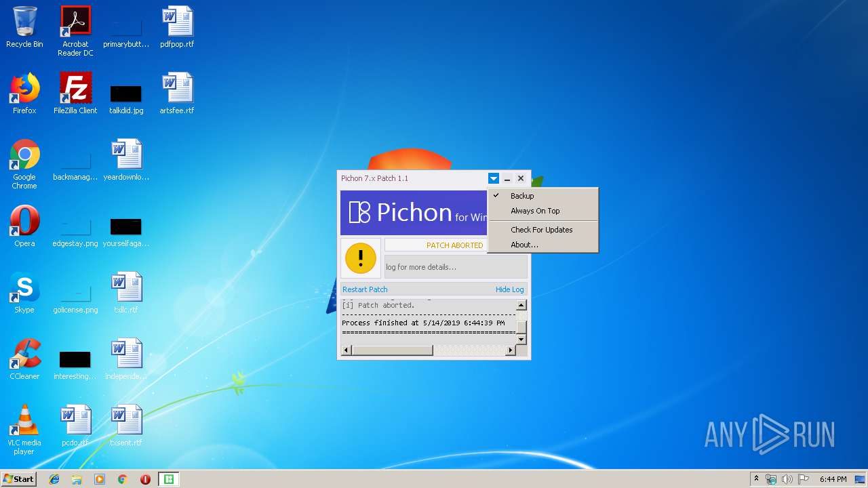Open network status tray icon

(x=771, y=479)
